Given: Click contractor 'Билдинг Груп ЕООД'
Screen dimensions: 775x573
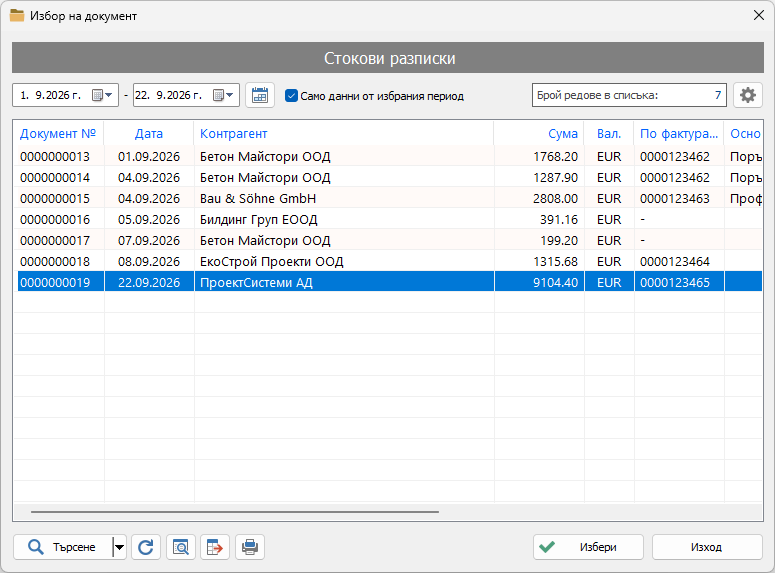Looking at the screenshot, I should click(258, 220).
